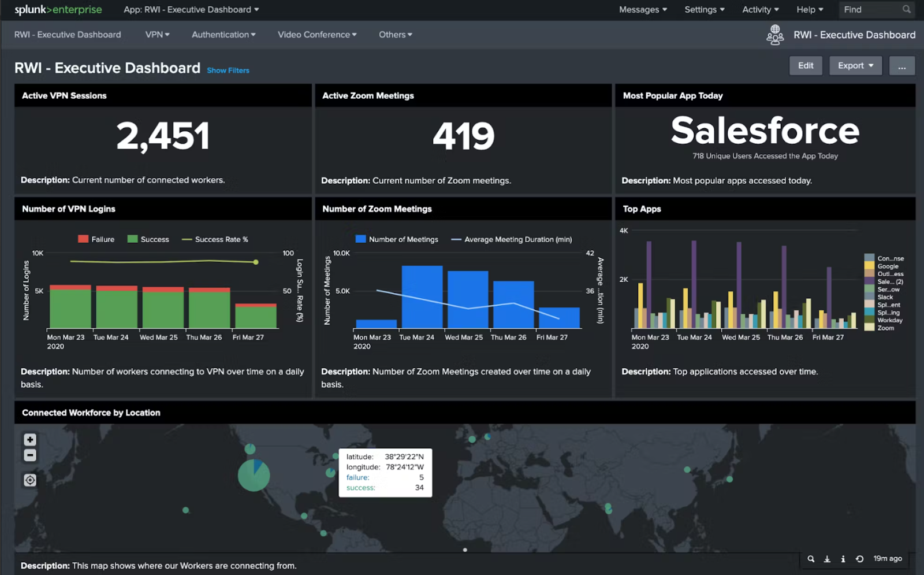Click the Con...nse legend color swatch
Image resolution: width=924 pixels, height=575 pixels.
click(869, 258)
